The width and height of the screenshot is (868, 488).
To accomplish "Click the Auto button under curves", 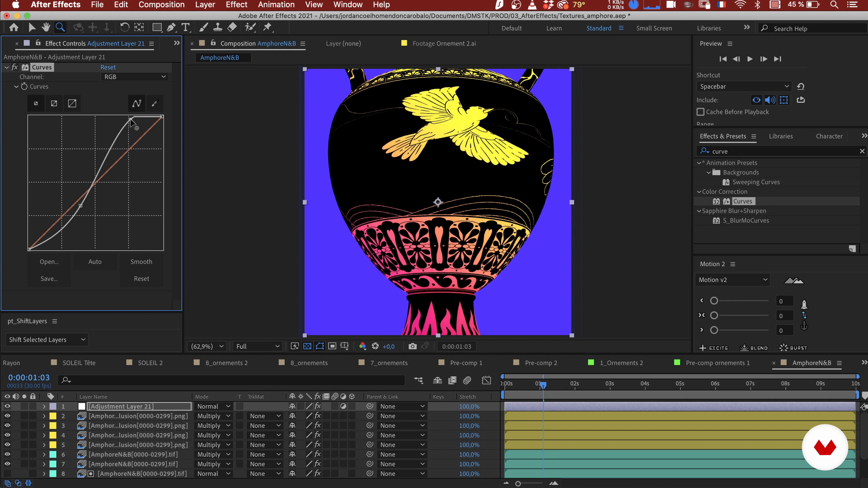I will 95,262.
